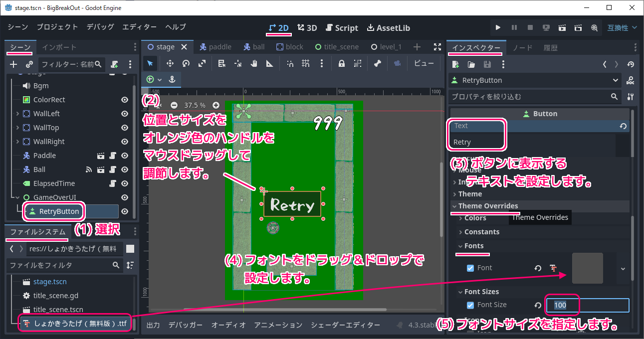This screenshot has height=339, width=644.
Task: Select the Scale Mode tool
Action: pos(202,63)
